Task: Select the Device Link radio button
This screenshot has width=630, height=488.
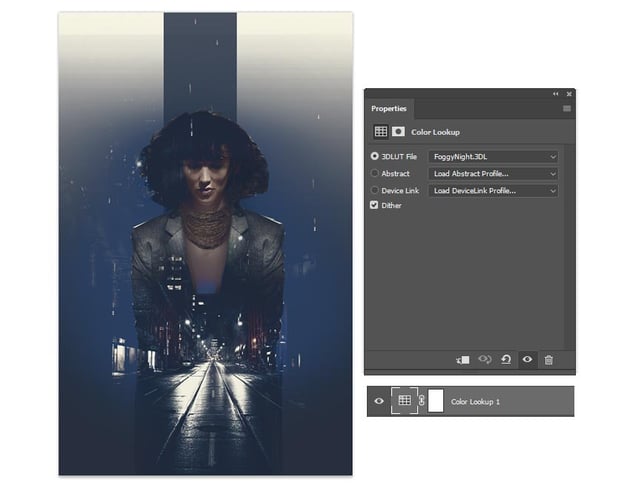Action: point(374,190)
